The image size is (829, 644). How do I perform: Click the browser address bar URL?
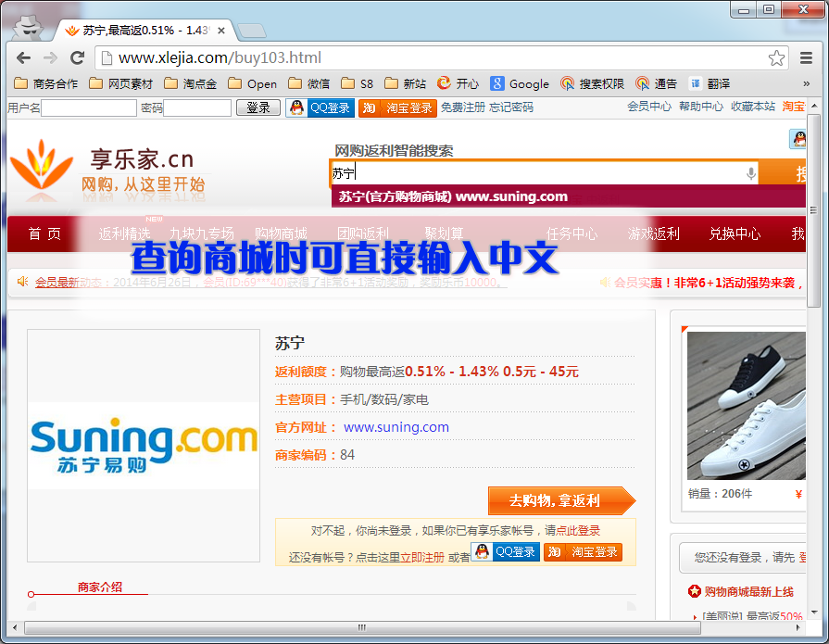220,57
